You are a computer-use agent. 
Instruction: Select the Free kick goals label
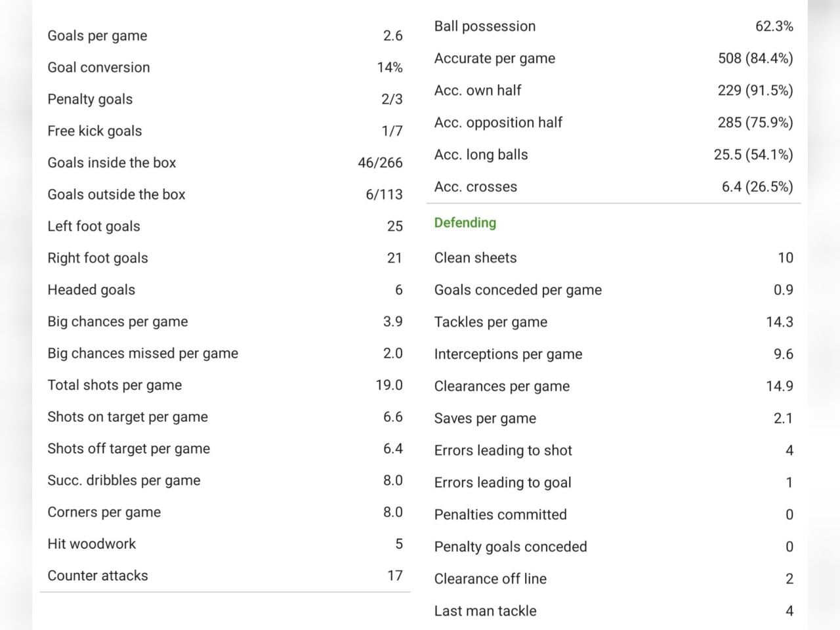coord(94,131)
